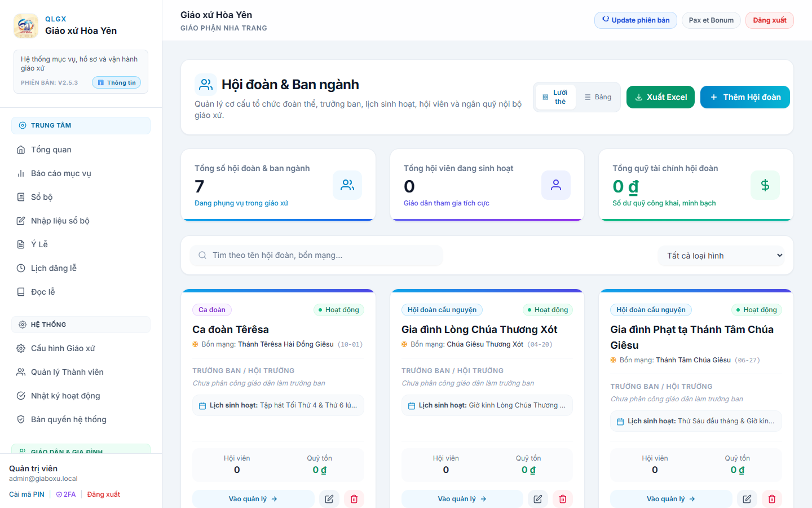The width and height of the screenshot is (812, 508).
Task: Open the Thông tin version badge
Action: (116, 82)
